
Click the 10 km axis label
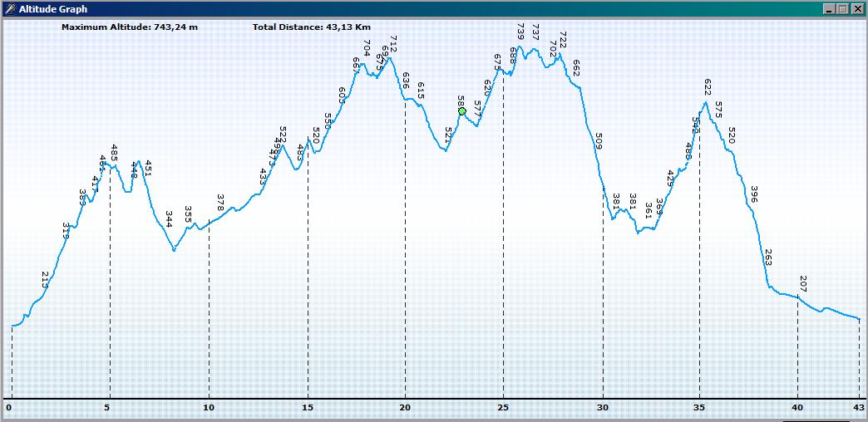tap(208, 408)
